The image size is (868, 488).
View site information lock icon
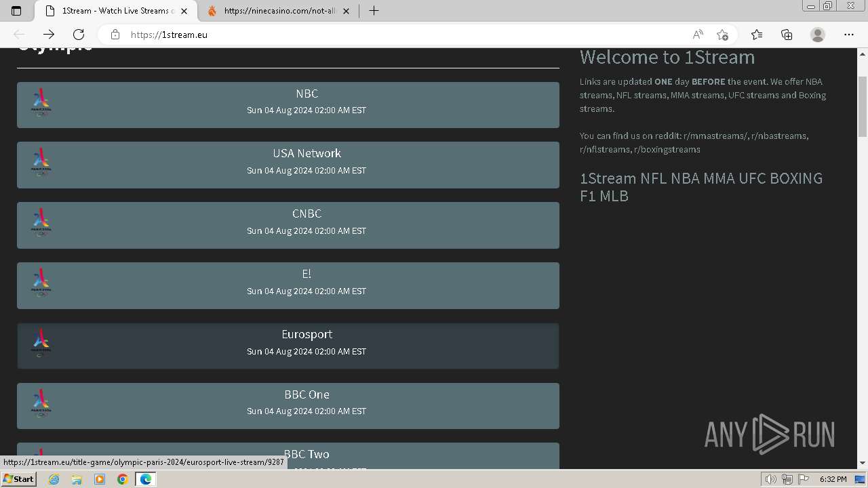(115, 35)
